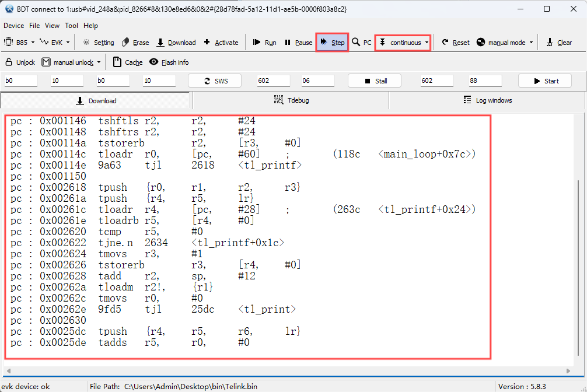Click the first 10 input field

pos(67,80)
